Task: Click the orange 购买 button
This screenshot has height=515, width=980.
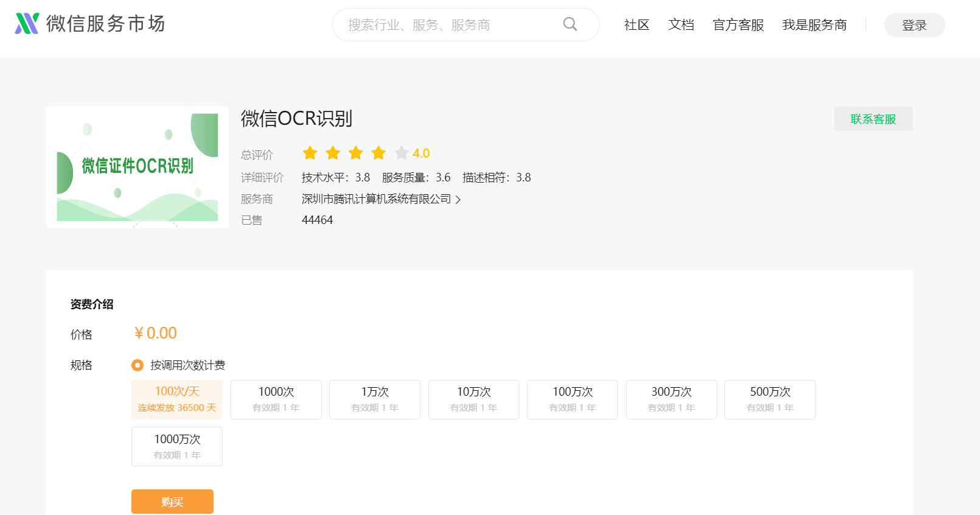Action: 172,502
